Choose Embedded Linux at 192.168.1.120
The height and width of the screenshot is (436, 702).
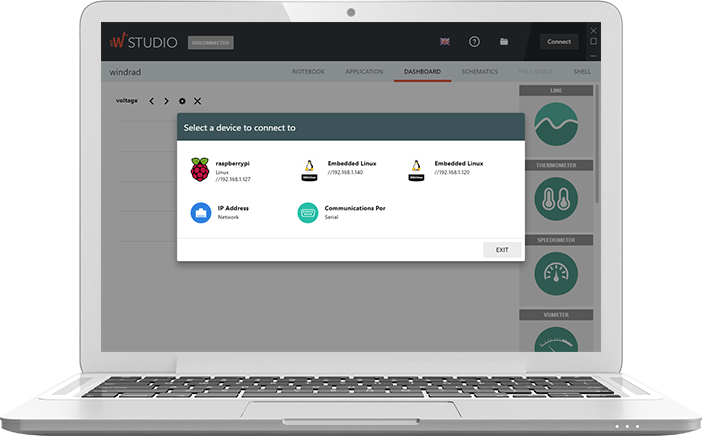coord(417,169)
